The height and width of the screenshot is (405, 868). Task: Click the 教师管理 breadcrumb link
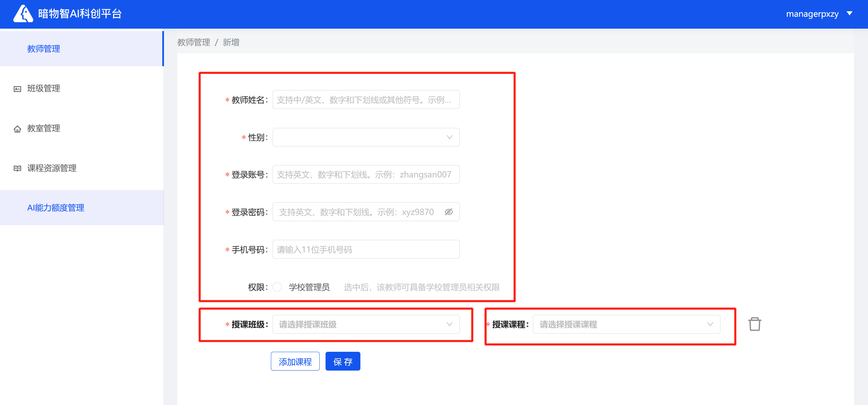tap(194, 42)
